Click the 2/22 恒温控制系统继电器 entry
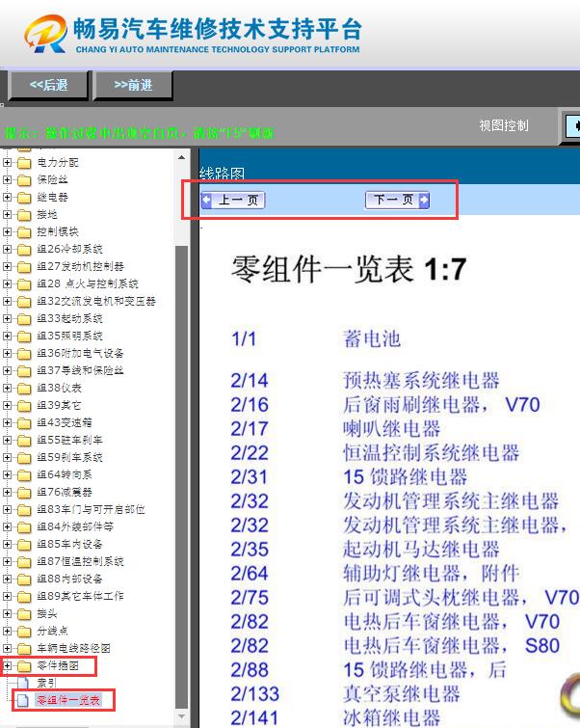This screenshot has height=728, width=580. point(376,452)
